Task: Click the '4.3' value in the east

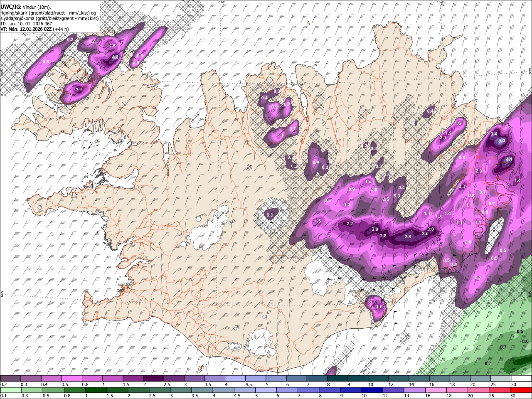Action: click(x=502, y=141)
